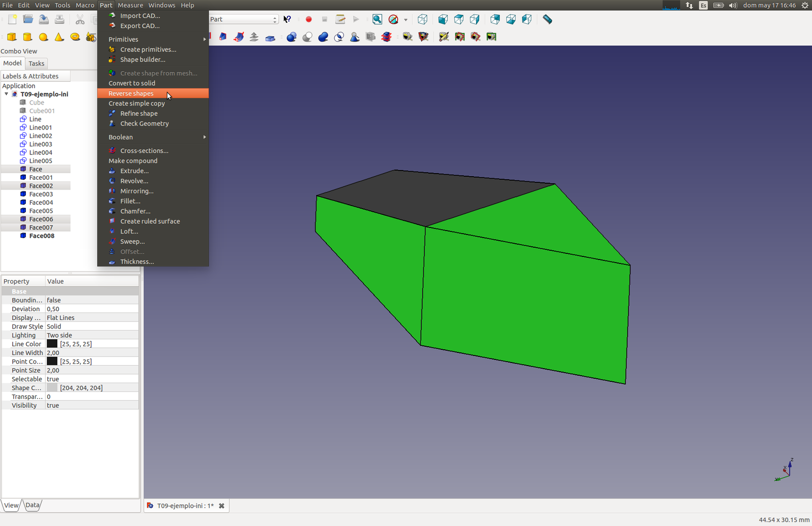Click the Make compound menu entry
The width and height of the screenshot is (812, 526).
(133, 161)
